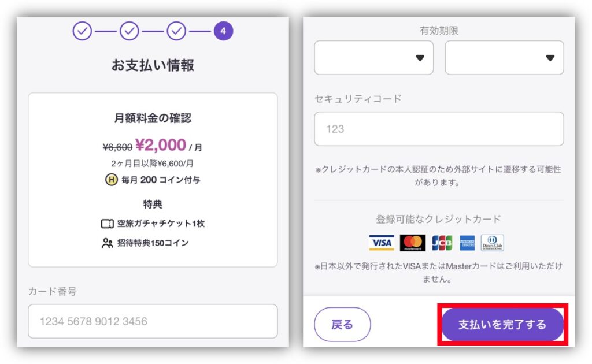Viewport: 592px width, 364px height.
Task: Click the second completed step checkmark circle
Action: point(129,31)
